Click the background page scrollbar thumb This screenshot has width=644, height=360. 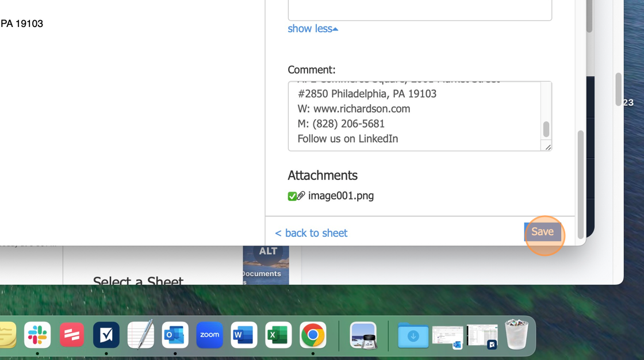(x=619, y=89)
